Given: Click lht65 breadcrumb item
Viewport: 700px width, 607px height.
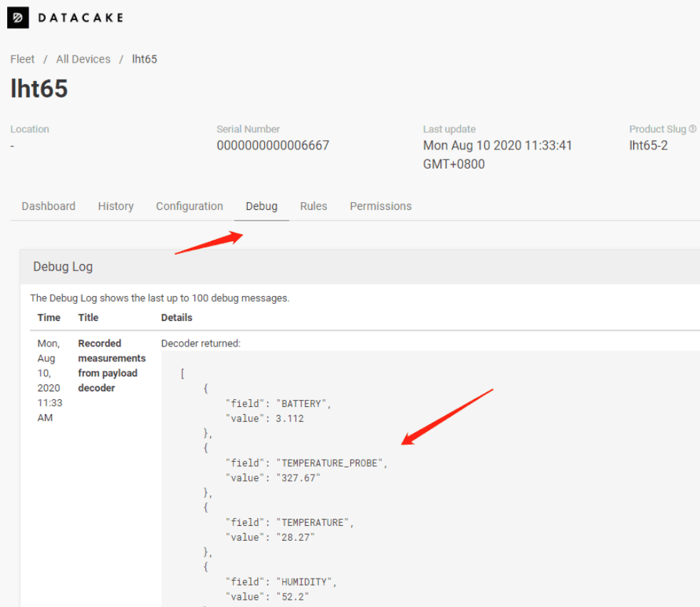Looking at the screenshot, I should 144,59.
